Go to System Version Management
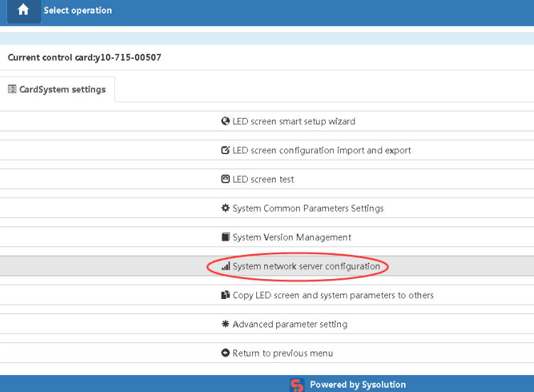The image size is (534, 392). pyautogui.click(x=292, y=237)
